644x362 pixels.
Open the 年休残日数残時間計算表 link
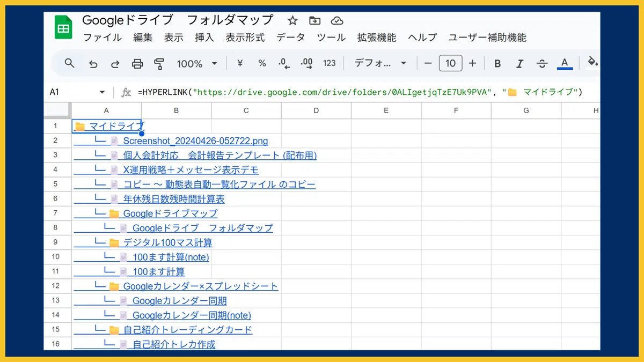(x=174, y=199)
